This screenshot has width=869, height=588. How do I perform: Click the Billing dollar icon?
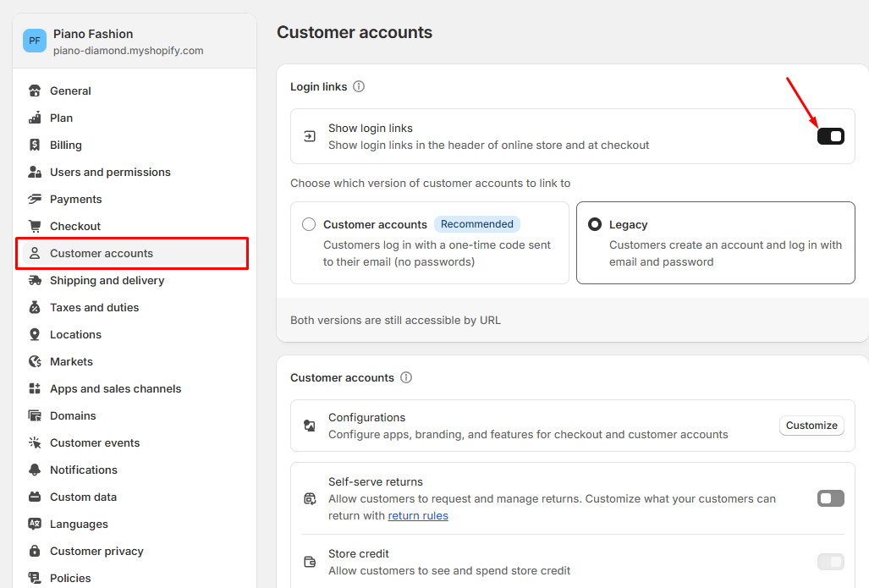pos(35,145)
